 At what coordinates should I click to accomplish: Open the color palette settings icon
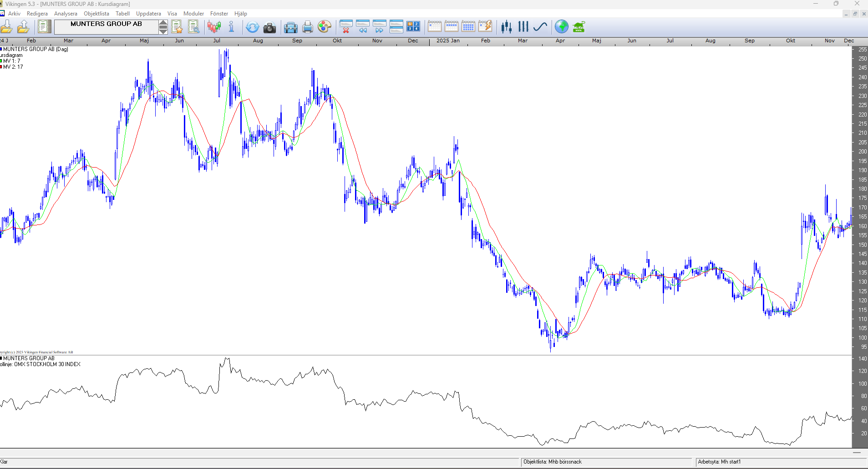[324, 27]
